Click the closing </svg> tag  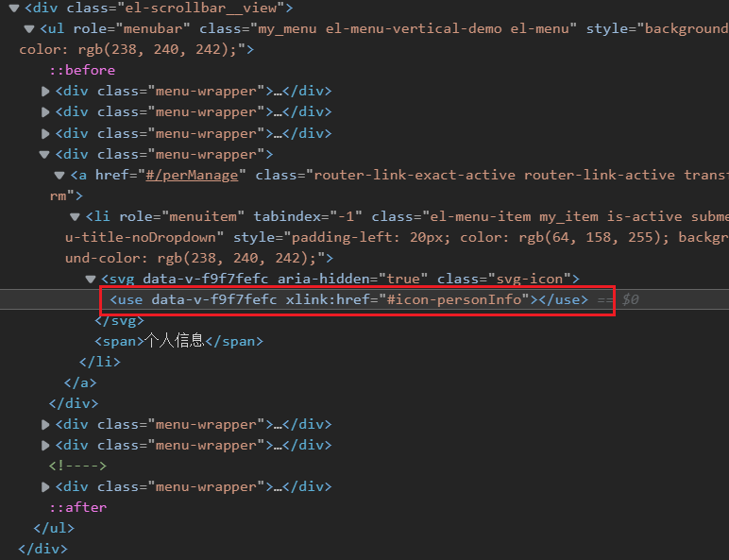coord(120,321)
